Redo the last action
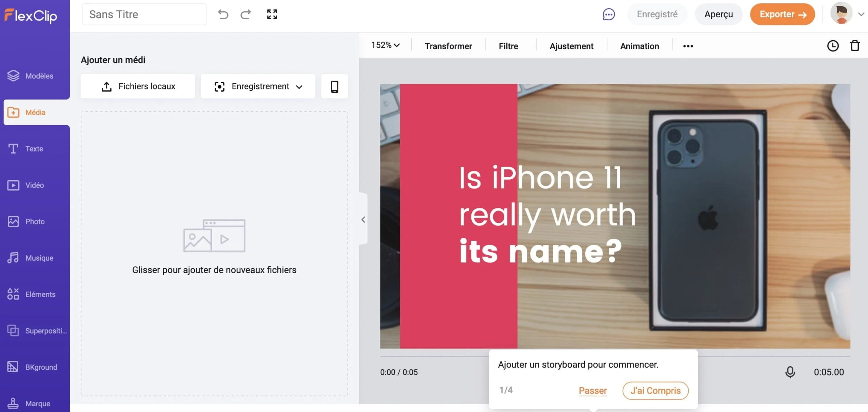This screenshot has width=868, height=412. pyautogui.click(x=245, y=14)
